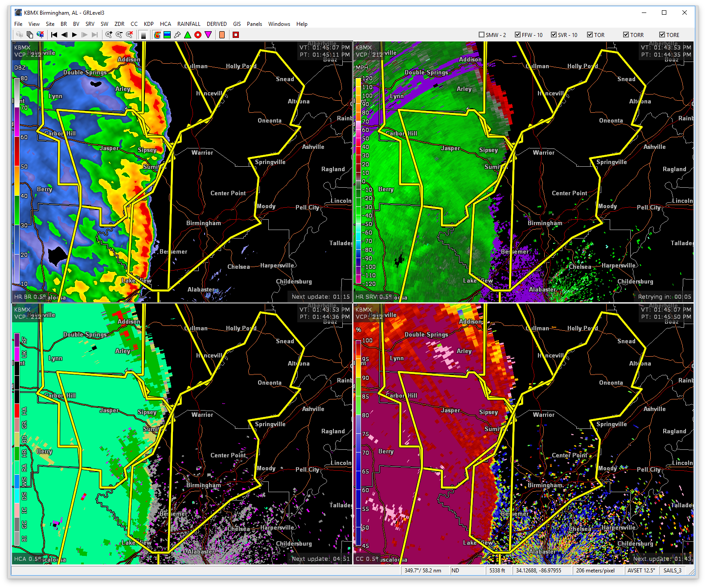Toggle the radar smoothing swirl icon

pyautogui.click(x=157, y=35)
